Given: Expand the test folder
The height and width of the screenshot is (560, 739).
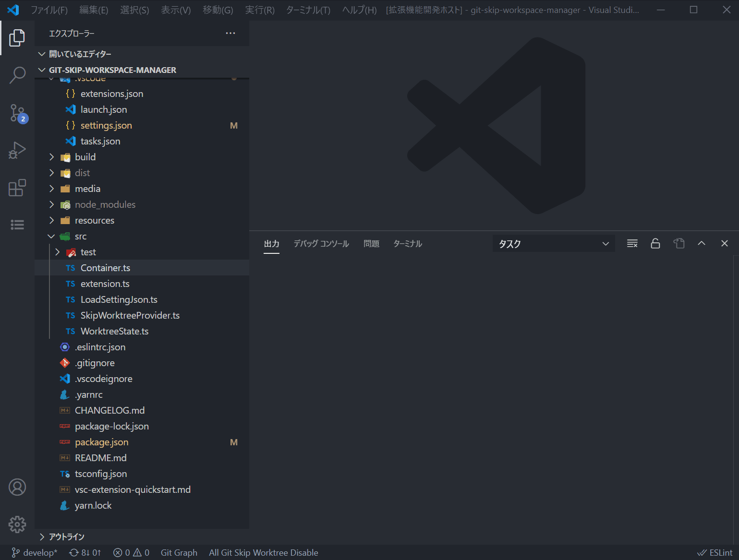Looking at the screenshot, I should 142,252.
